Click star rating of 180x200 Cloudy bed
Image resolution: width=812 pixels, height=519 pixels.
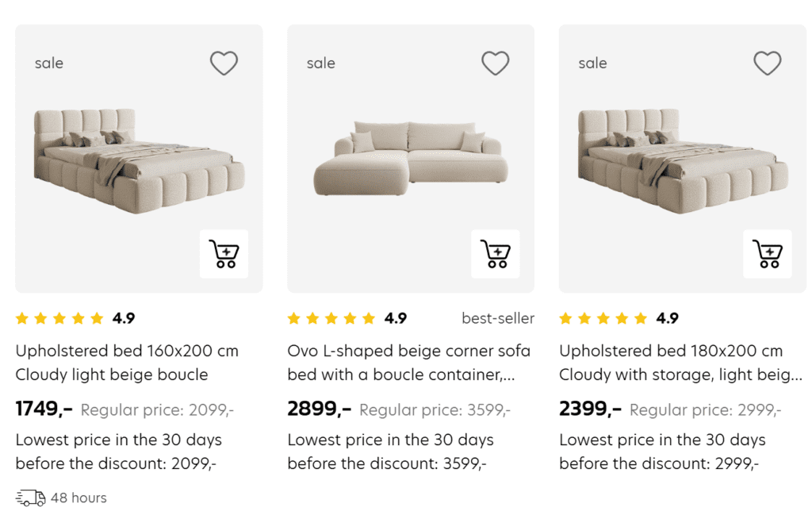pos(603,318)
